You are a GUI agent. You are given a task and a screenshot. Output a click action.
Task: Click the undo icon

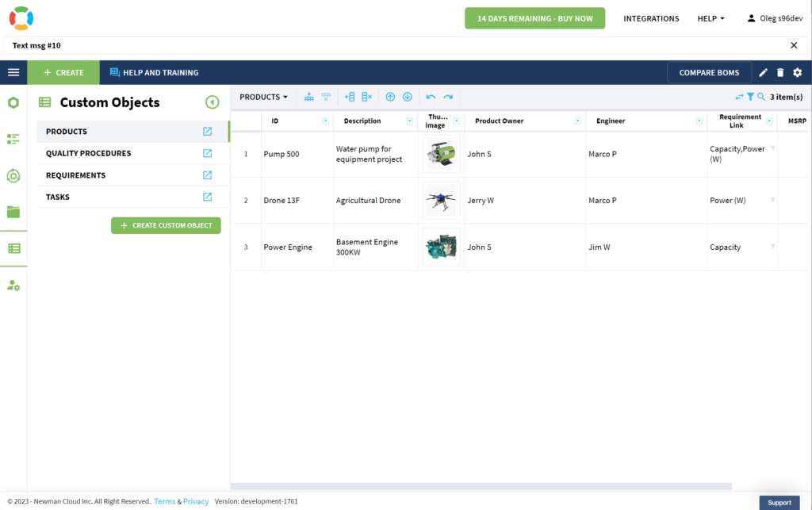(x=431, y=97)
